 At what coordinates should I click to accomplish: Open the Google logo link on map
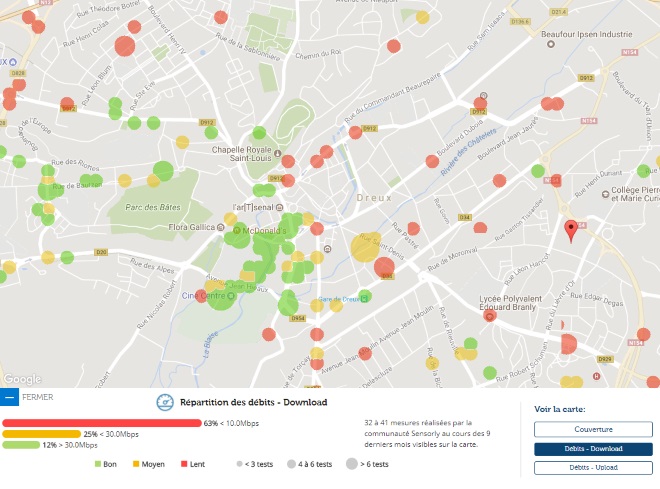pos(22,379)
